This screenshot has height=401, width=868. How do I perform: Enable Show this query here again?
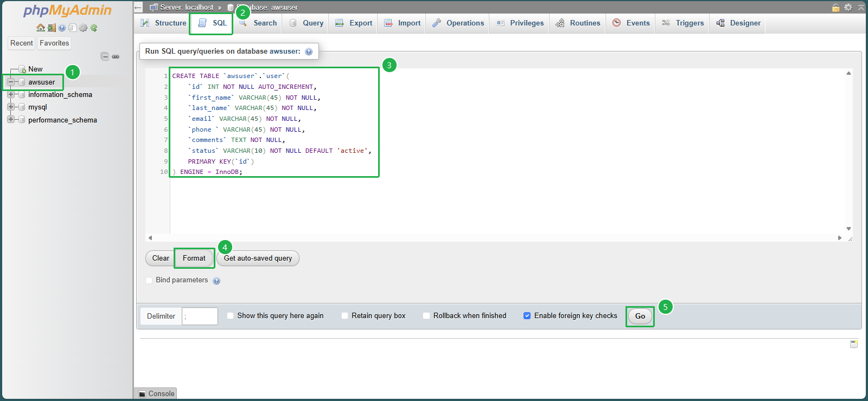[x=231, y=316]
